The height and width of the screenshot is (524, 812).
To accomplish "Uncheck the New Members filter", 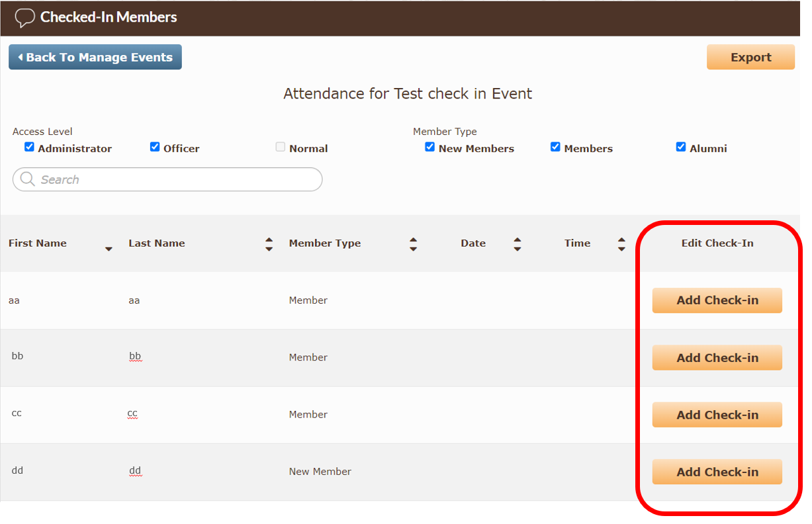I will [x=430, y=146].
